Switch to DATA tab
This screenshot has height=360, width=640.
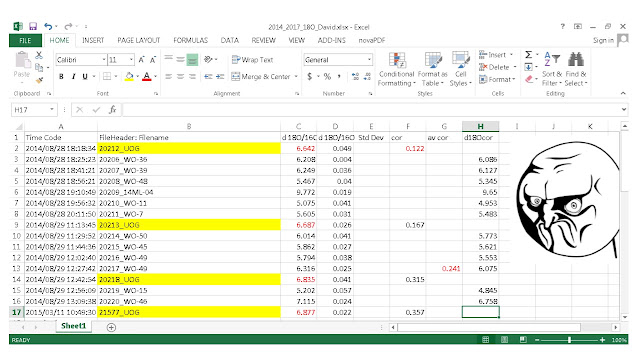[230, 40]
